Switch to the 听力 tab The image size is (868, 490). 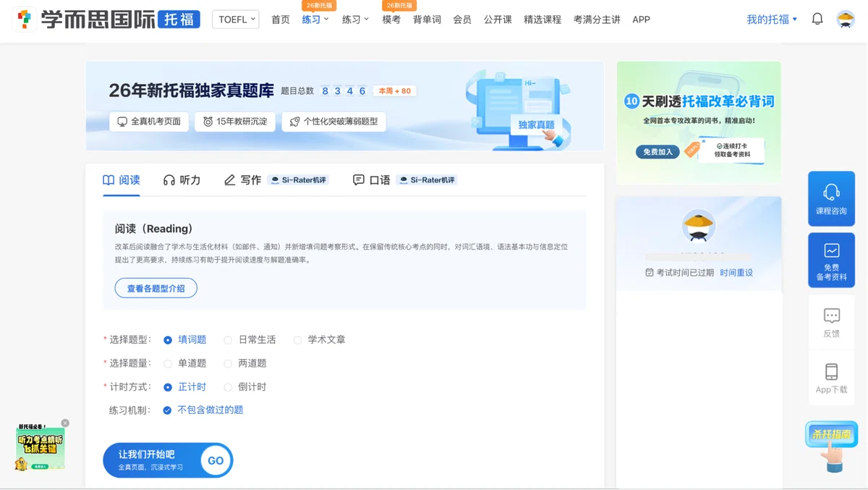(182, 179)
